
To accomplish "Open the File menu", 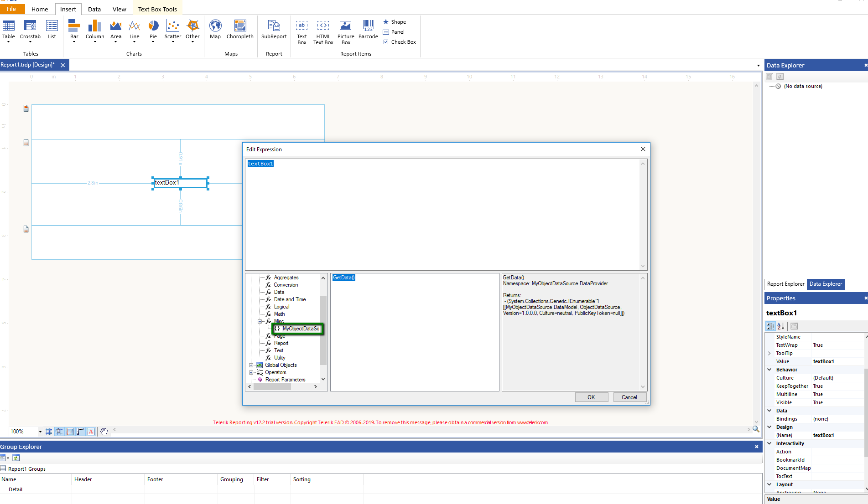I will [12, 9].
